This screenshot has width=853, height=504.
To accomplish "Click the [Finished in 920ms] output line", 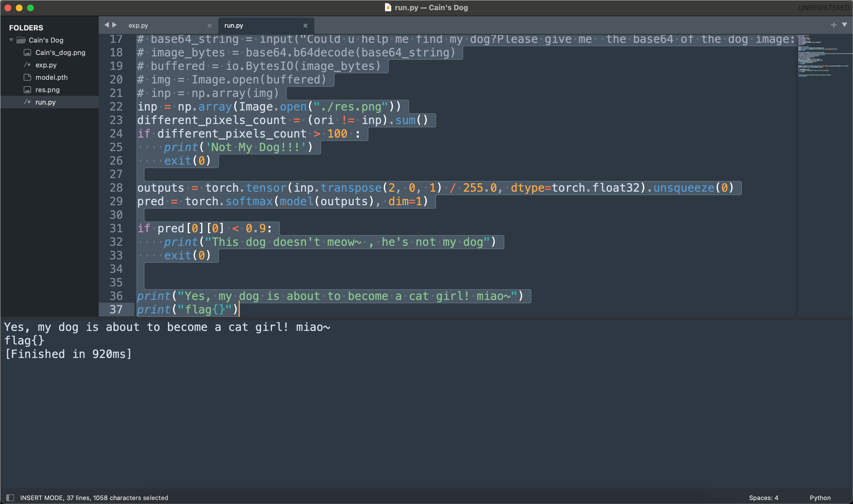I will [x=68, y=354].
